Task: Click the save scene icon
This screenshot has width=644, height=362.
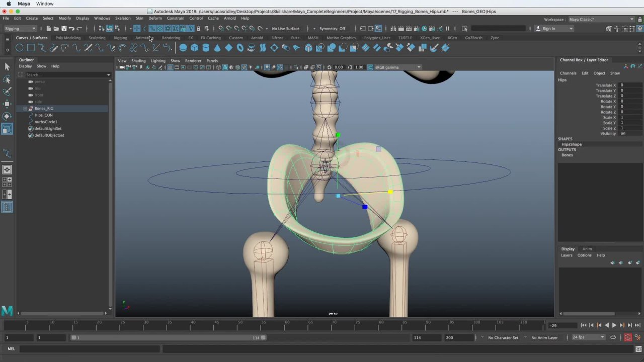Action: (64, 29)
